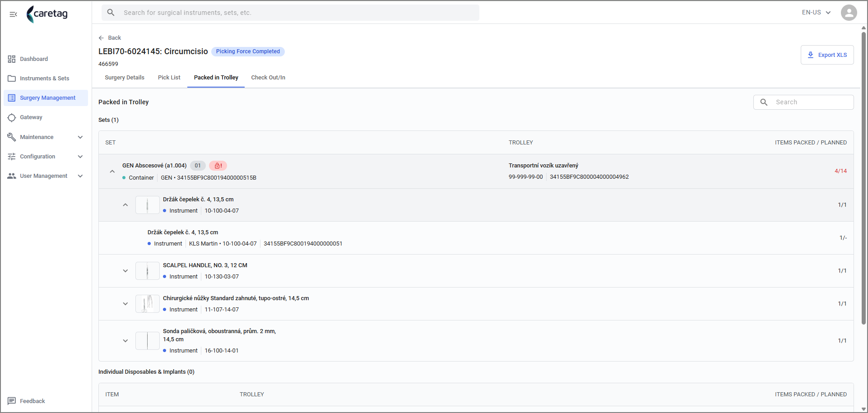The width and height of the screenshot is (868, 413).
Task: Open the Feedback icon in sidebar
Action: coord(12,401)
